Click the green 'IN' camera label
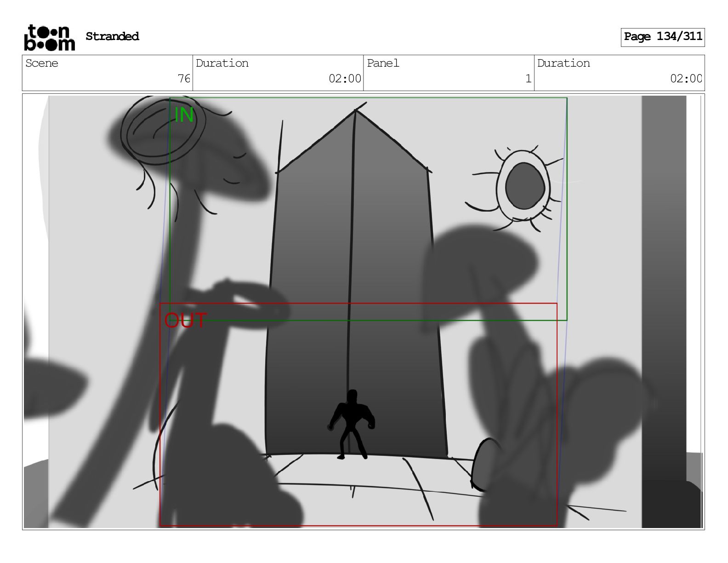This screenshot has height=563, width=728. [184, 115]
